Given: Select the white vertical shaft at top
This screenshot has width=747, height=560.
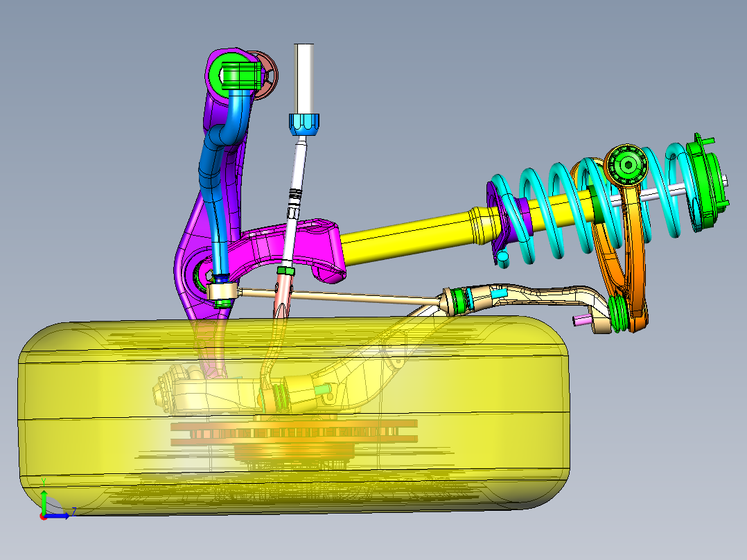Looking at the screenshot, I should pyautogui.click(x=304, y=78).
